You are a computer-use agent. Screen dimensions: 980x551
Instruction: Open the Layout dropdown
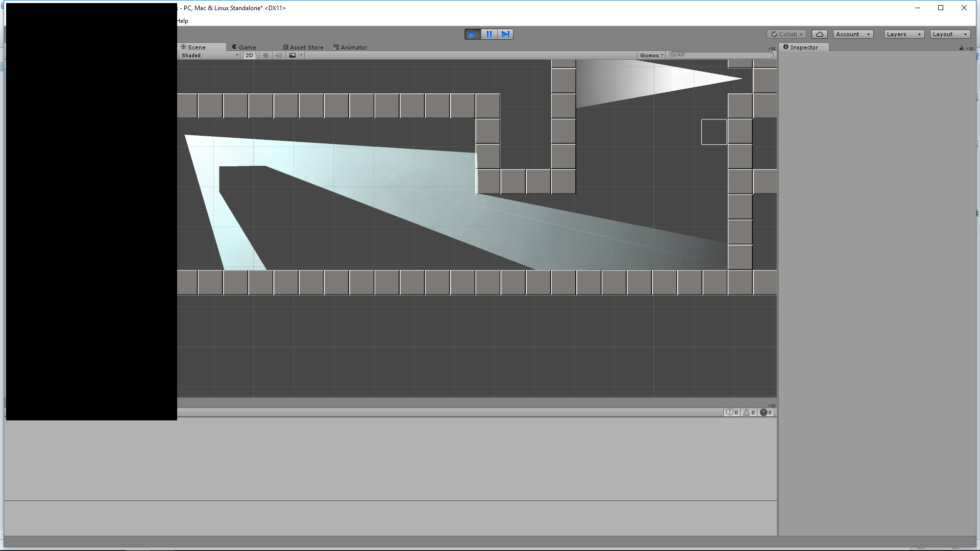(x=950, y=34)
